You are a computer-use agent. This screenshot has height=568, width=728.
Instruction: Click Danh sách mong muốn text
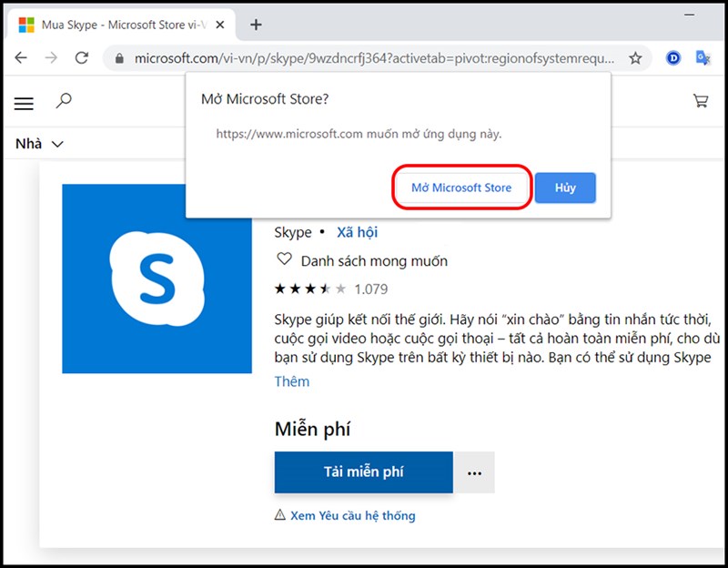click(x=374, y=261)
